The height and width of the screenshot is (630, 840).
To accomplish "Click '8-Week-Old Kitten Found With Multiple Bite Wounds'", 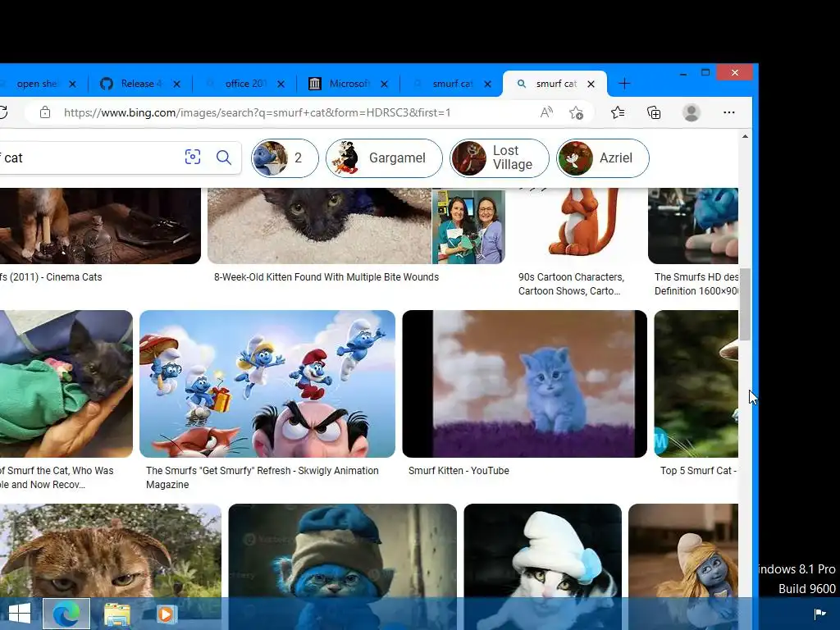I will pos(326,277).
